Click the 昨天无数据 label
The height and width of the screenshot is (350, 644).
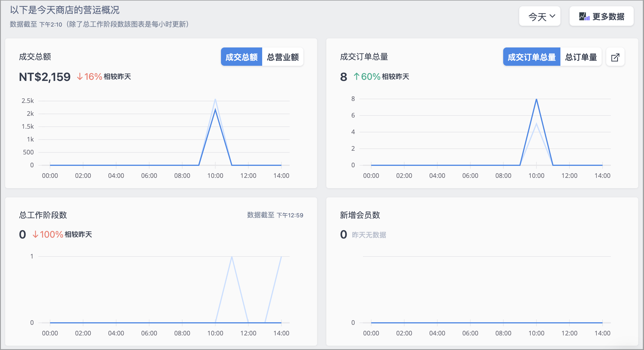click(x=369, y=235)
